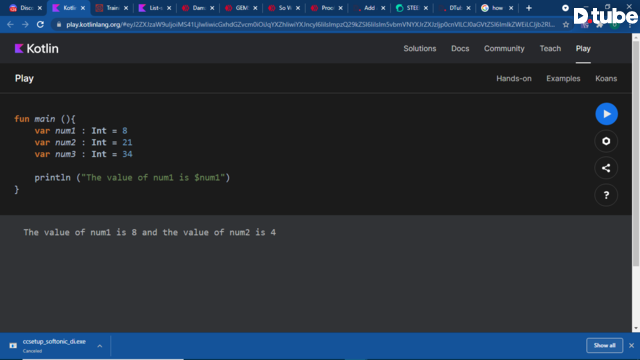Switch to the So W tab

coord(284,8)
